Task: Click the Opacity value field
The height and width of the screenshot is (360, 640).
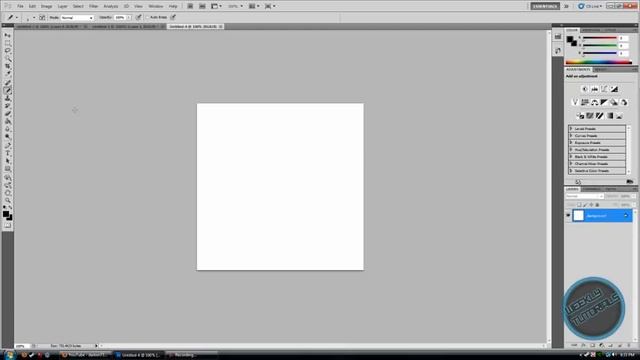Action: click(120, 18)
